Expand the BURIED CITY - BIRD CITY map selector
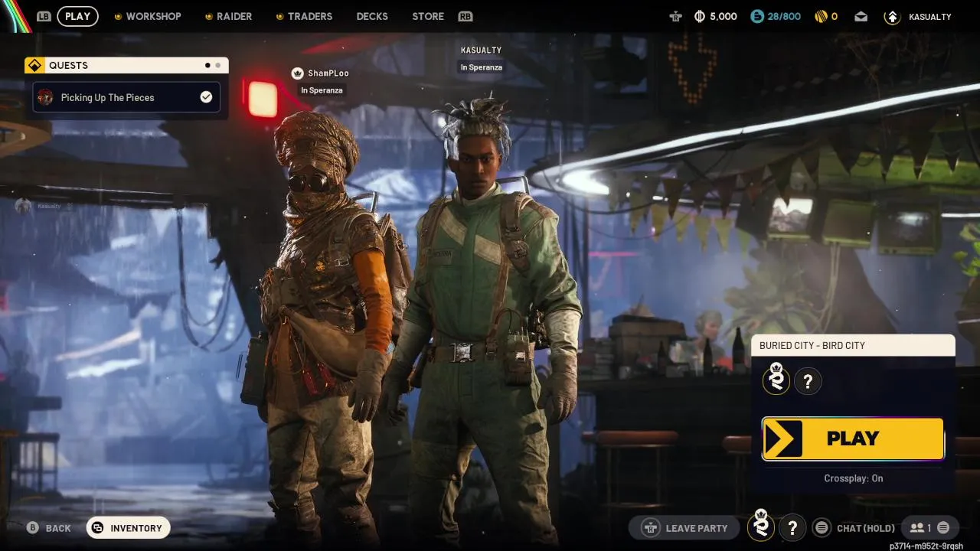980x551 pixels. (x=853, y=345)
